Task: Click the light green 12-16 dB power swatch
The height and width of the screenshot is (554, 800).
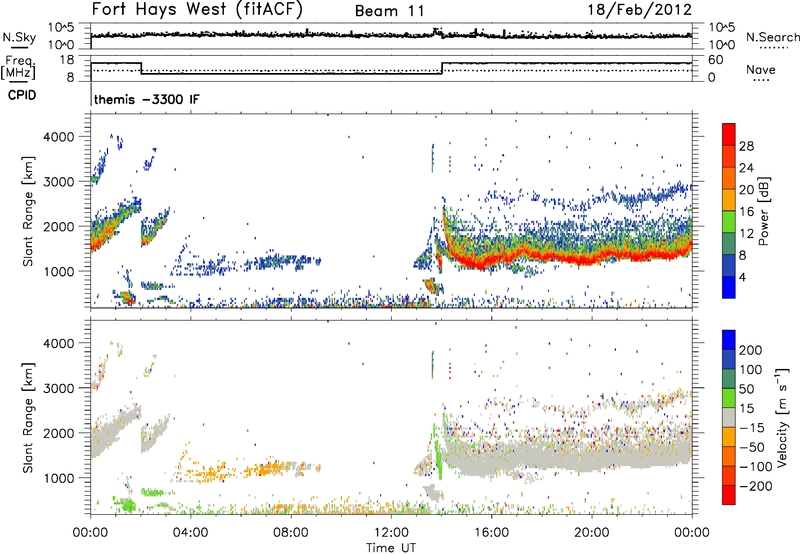Action: pyautogui.click(x=729, y=221)
